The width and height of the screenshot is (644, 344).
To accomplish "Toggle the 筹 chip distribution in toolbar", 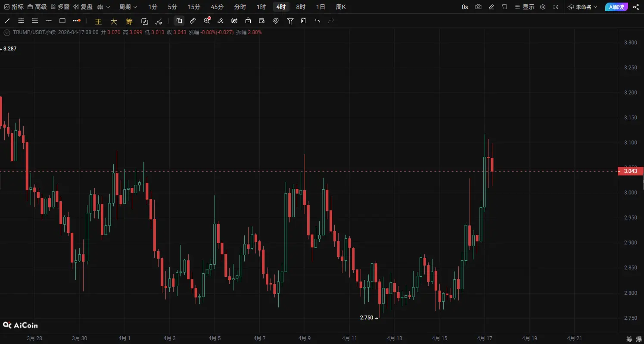I will tap(129, 21).
